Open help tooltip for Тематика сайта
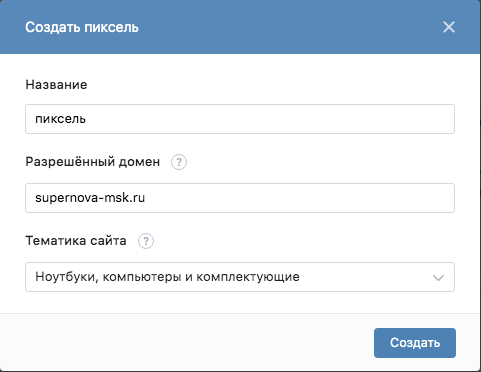The width and height of the screenshot is (481, 372). [x=146, y=241]
